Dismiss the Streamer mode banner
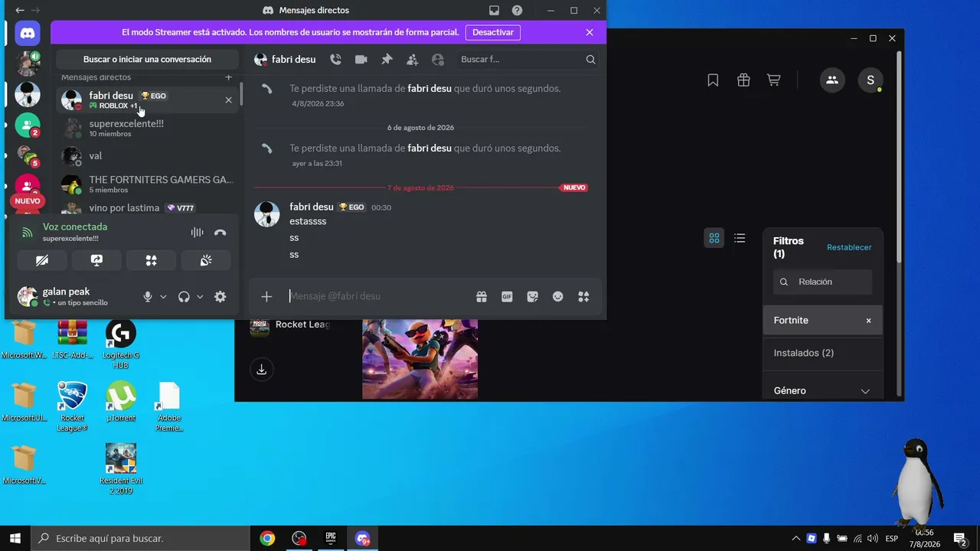Screen dimensions: 980x551 (590, 32)
